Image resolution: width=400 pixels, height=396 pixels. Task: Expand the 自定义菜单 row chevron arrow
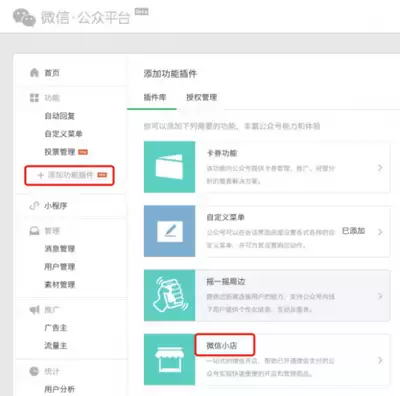click(x=380, y=232)
